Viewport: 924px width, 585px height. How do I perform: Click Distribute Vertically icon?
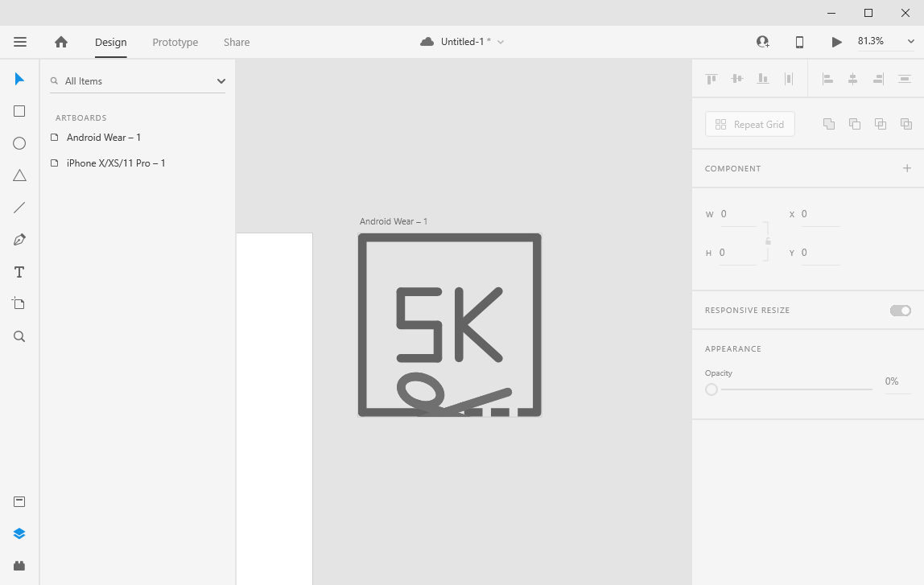click(905, 79)
